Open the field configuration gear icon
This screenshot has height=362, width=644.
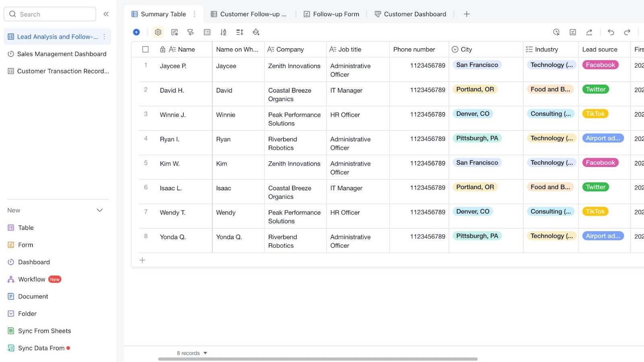158,32
